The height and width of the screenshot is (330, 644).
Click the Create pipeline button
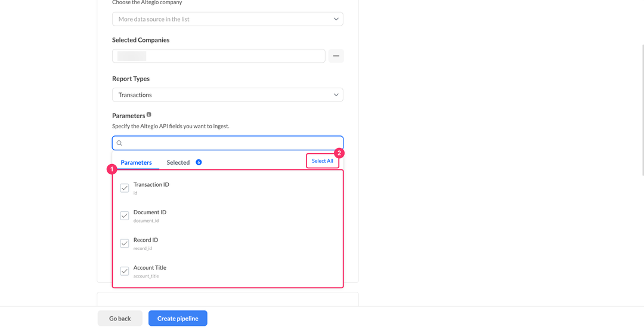(x=178, y=319)
